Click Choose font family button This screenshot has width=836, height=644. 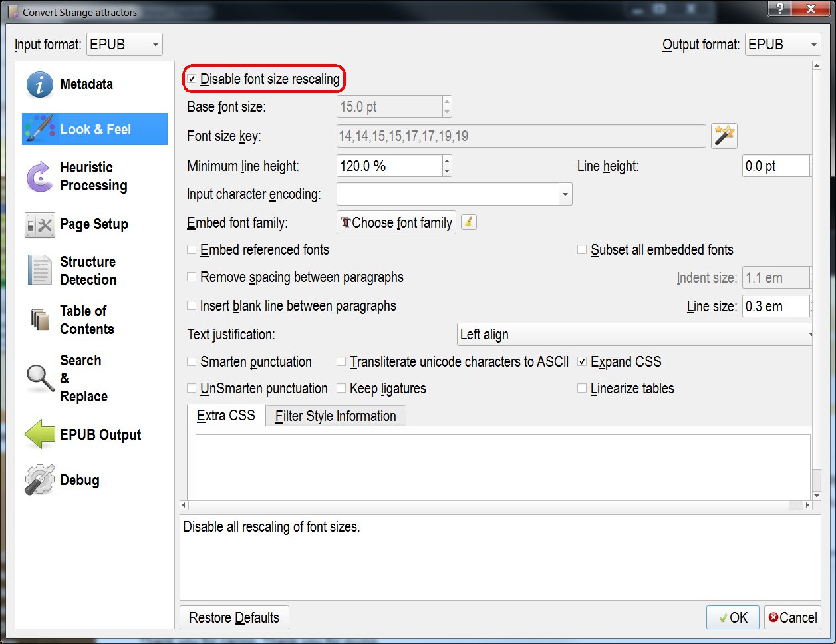click(396, 222)
